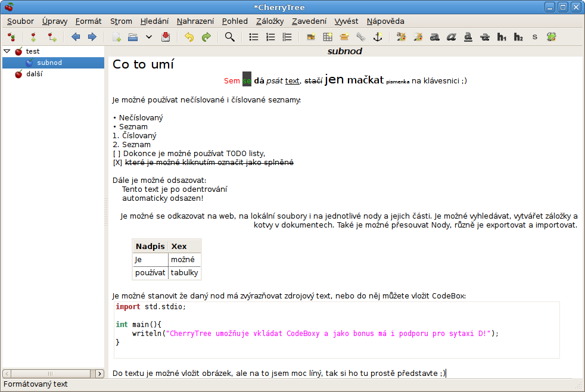This screenshot has height=392, width=585.
Task: Toggle italic text formatting
Action: click(452, 37)
